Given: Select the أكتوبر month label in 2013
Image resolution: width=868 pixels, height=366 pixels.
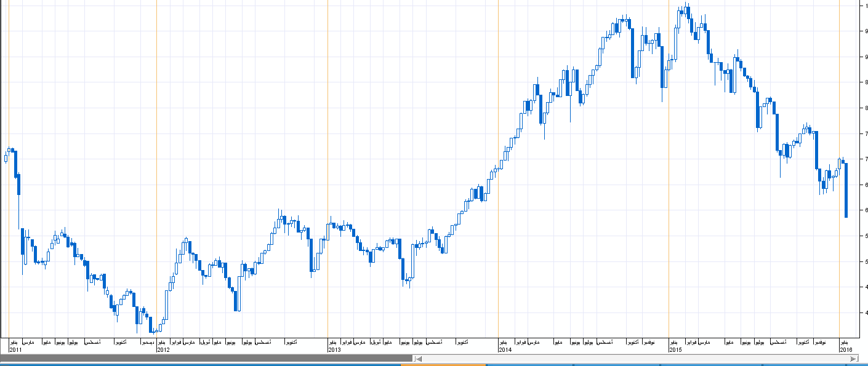Looking at the screenshot, I should coord(461,342).
